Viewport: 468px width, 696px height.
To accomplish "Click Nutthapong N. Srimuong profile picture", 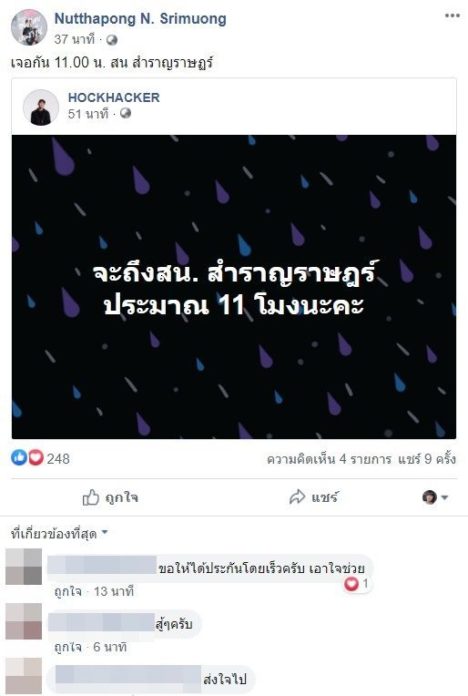I will (x=29, y=28).
